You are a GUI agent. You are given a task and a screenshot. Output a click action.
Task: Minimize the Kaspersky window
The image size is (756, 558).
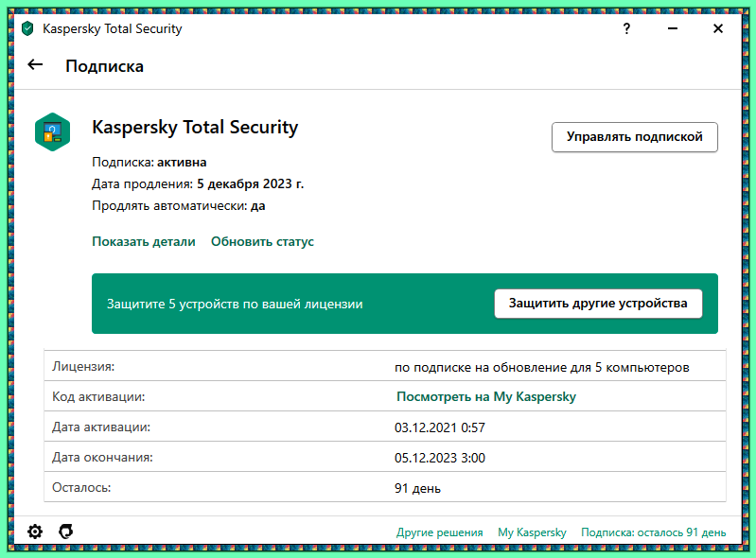pos(673,29)
